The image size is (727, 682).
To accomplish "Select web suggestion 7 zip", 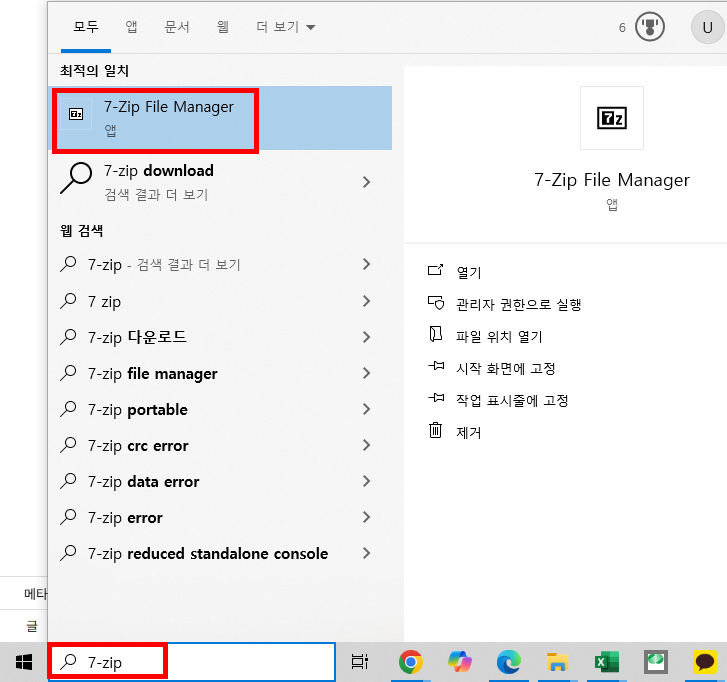I will pyautogui.click(x=220, y=301).
